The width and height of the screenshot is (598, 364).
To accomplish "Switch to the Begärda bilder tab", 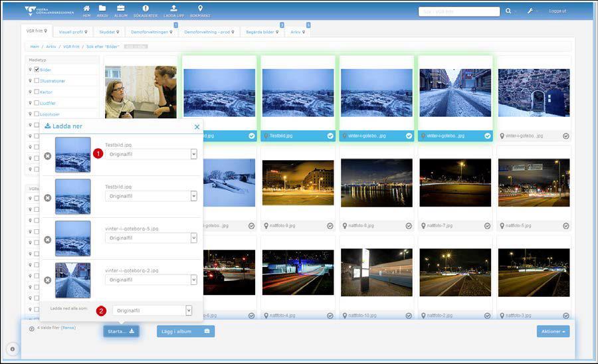I will click(262, 32).
